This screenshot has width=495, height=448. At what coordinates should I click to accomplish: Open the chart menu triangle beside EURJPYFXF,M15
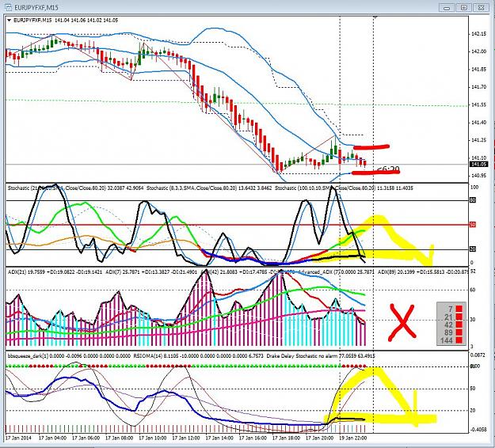(x=9, y=21)
